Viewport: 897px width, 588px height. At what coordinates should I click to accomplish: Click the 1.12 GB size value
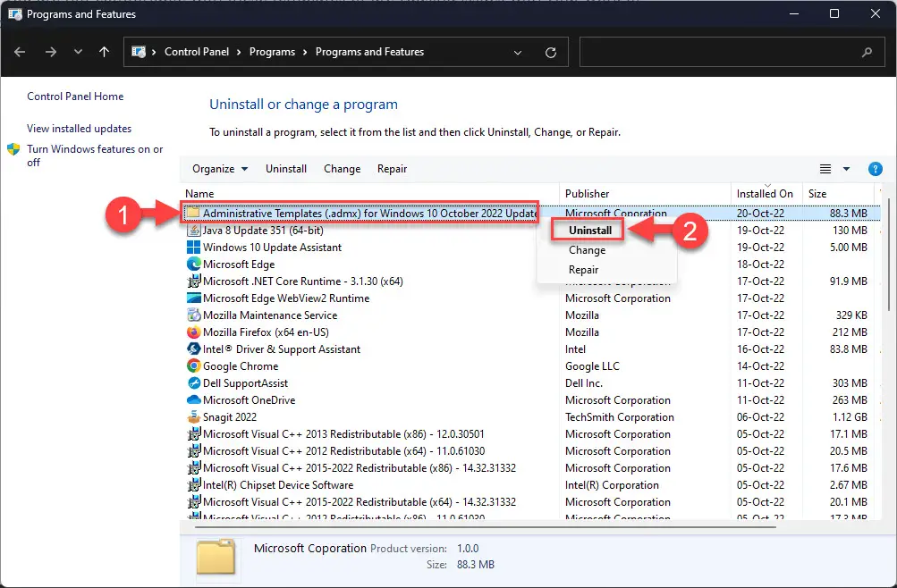click(x=850, y=417)
